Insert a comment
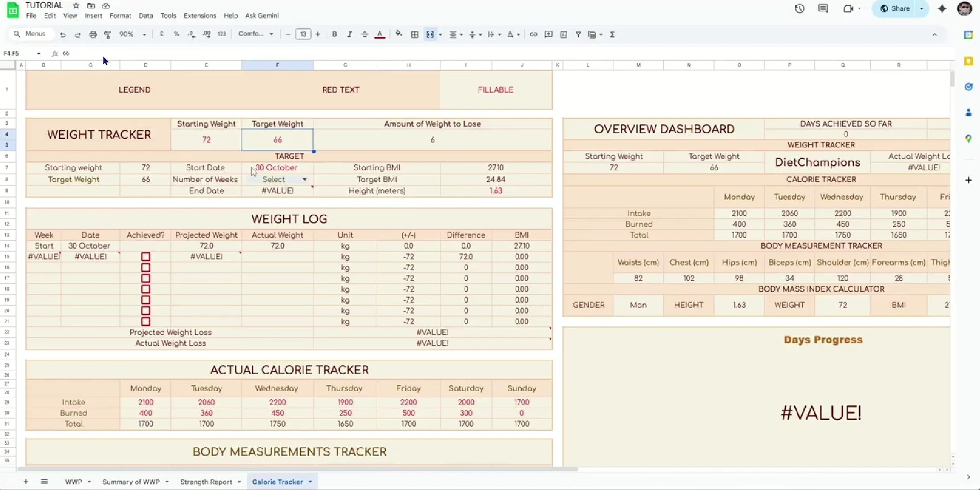The image size is (980, 490). [548, 34]
